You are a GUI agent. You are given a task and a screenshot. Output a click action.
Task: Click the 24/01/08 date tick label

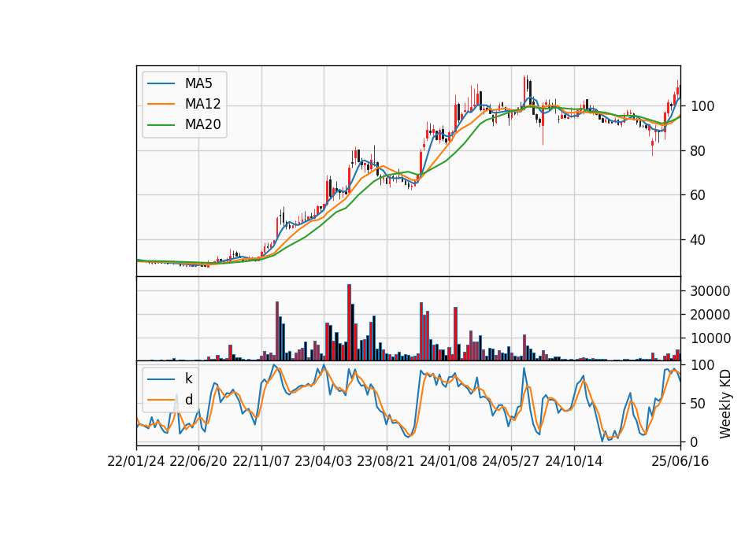pyautogui.click(x=449, y=461)
